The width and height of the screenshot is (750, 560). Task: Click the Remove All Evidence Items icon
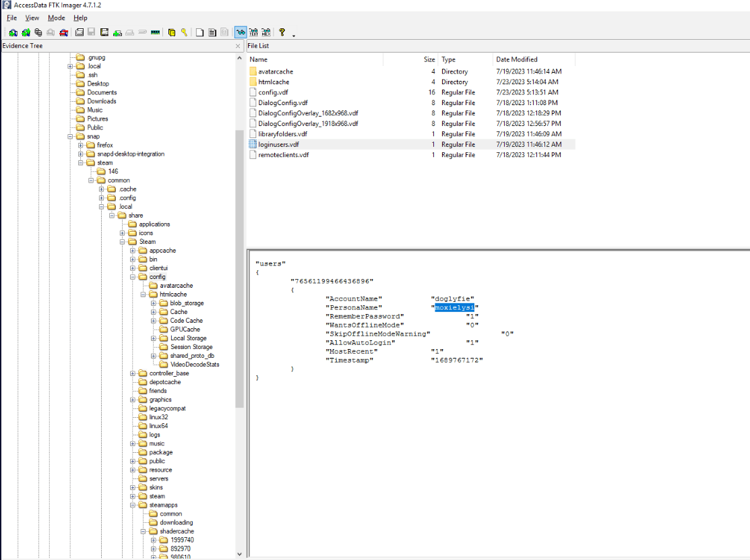[x=63, y=32]
